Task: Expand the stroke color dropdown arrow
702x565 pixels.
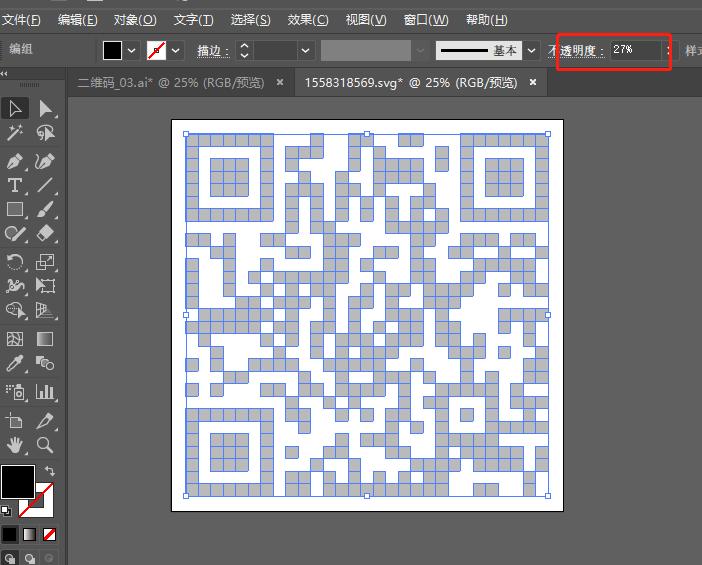Action: pyautogui.click(x=176, y=50)
